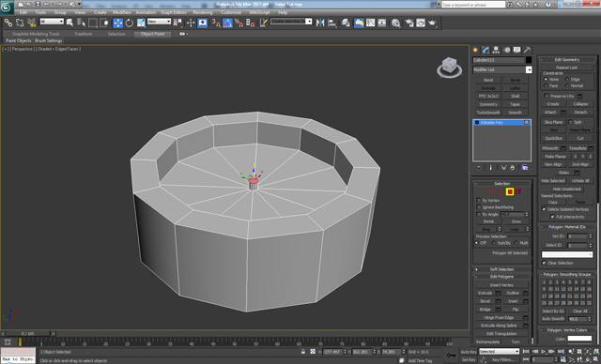Screen dimensions: 601x364
Task: Click the Align tool icon
Action: (x=331, y=23)
